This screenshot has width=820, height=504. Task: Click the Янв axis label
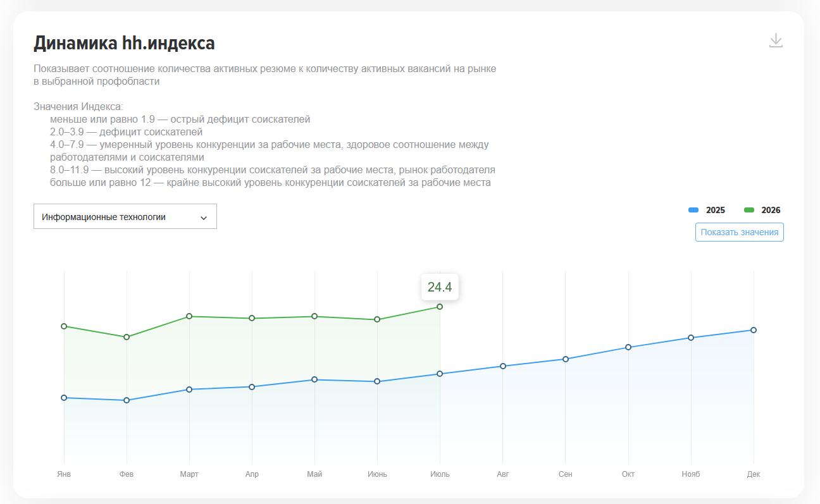coord(64,474)
